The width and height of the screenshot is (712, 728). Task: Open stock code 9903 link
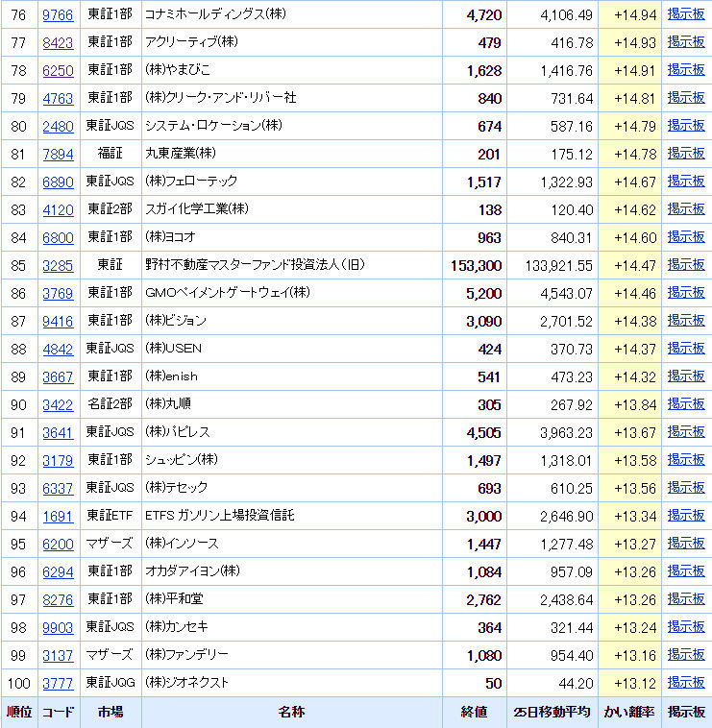(58, 628)
